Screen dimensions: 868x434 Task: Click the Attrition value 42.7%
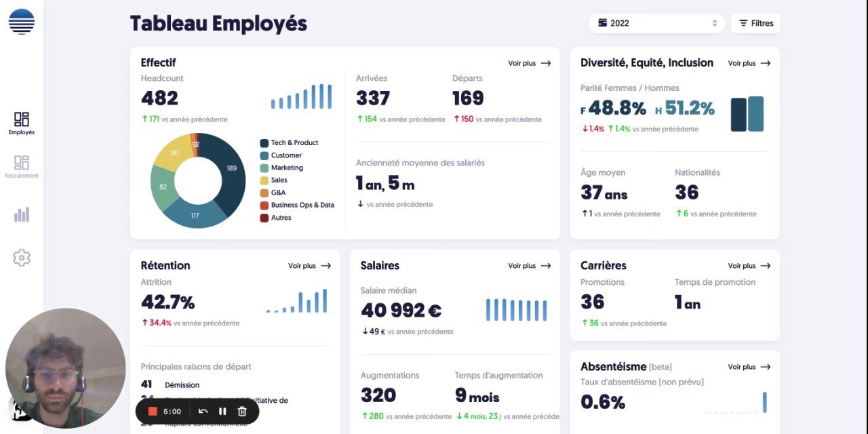(x=167, y=302)
